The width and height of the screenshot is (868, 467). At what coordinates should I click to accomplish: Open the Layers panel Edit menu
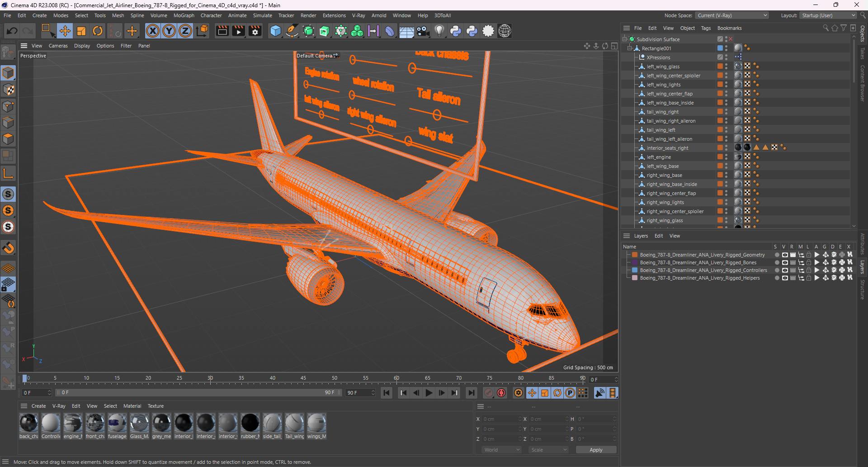point(659,236)
